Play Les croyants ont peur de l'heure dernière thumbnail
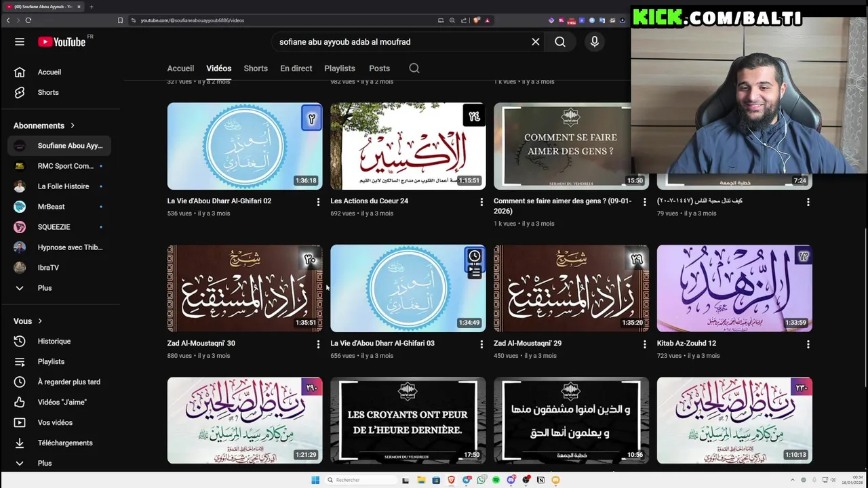 pyautogui.click(x=408, y=420)
